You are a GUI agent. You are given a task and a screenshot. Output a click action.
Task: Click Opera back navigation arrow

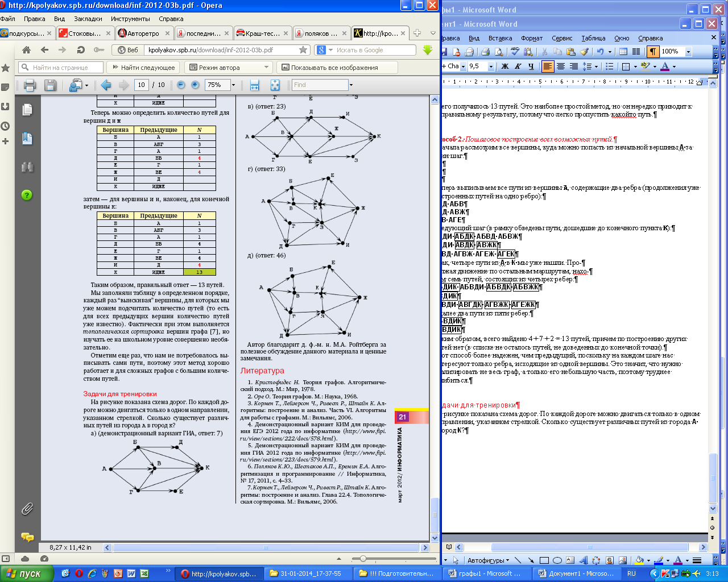tap(44, 50)
